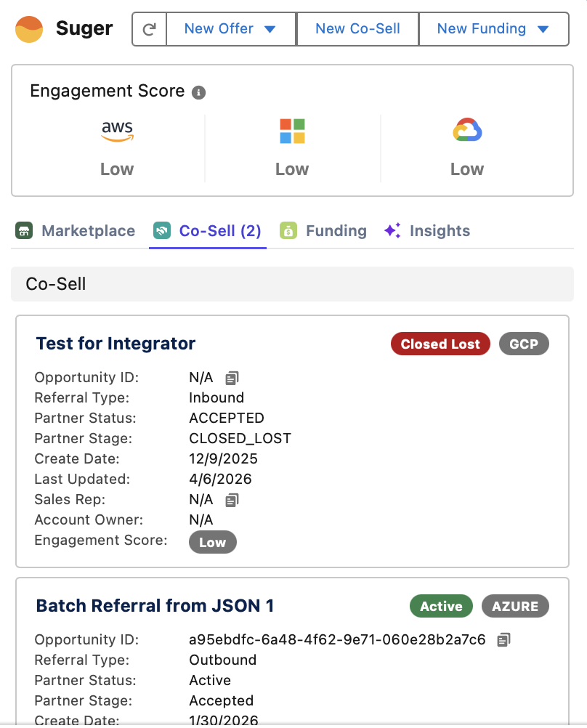The height and width of the screenshot is (728, 587).
Task: Copy the Opportunity ID of Batch Referral from JSON 1
Action: tap(503, 639)
